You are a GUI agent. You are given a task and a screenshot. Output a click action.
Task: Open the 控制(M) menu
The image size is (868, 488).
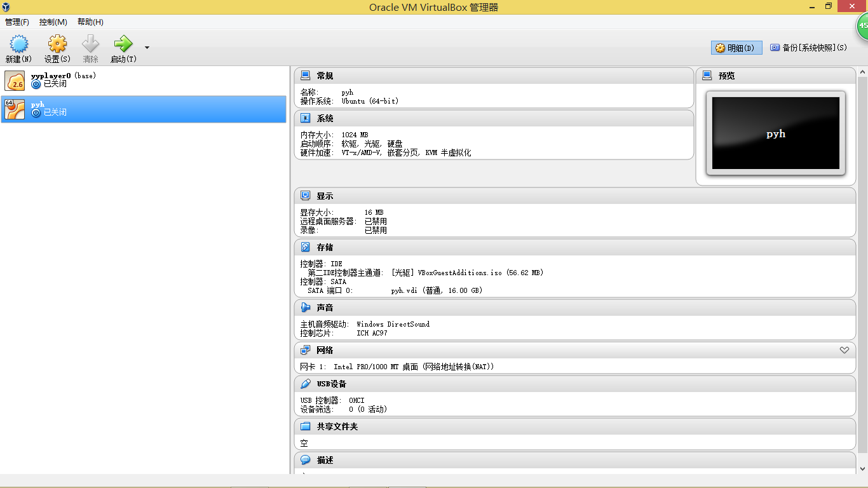(x=53, y=22)
